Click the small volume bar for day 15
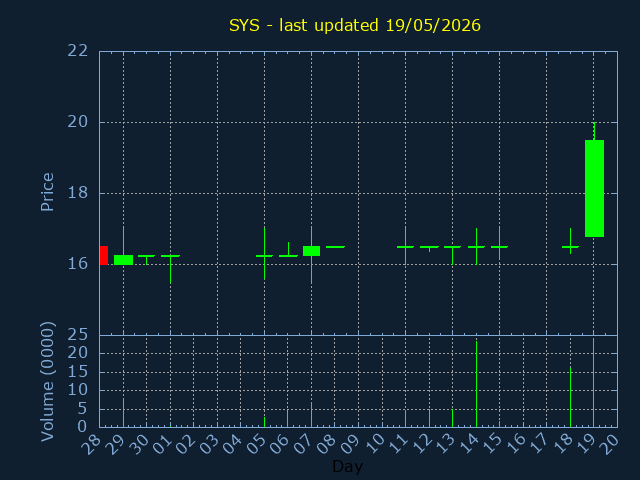This screenshot has height=480, width=640. pyautogui.click(x=499, y=424)
